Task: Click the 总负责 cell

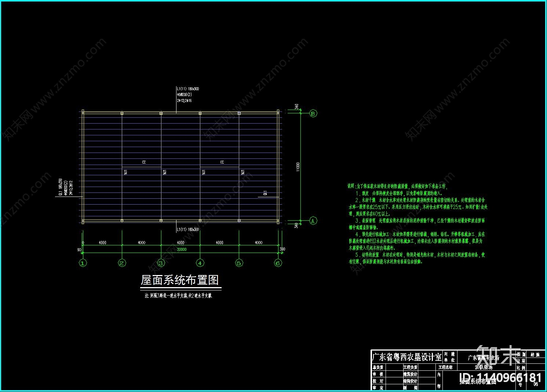Action: pos(378,367)
